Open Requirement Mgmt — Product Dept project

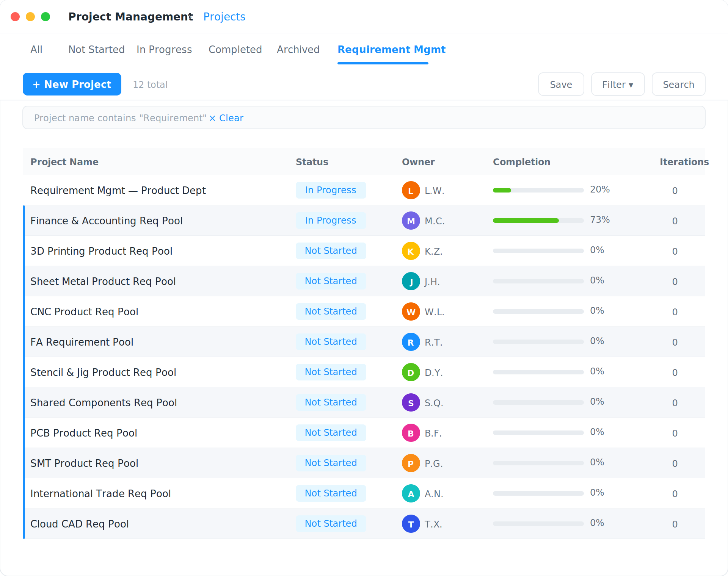118,190
